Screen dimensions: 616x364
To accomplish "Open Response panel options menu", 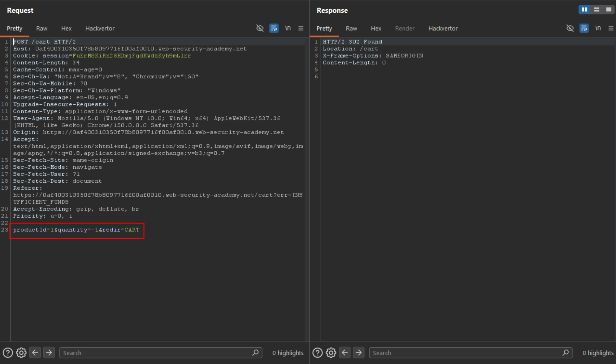I will pos(611,28).
